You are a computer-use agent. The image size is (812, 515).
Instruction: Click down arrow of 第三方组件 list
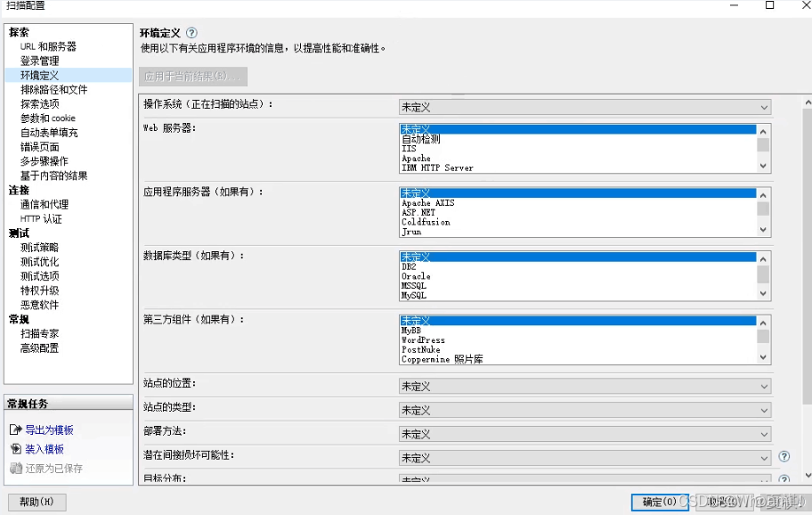point(763,357)
